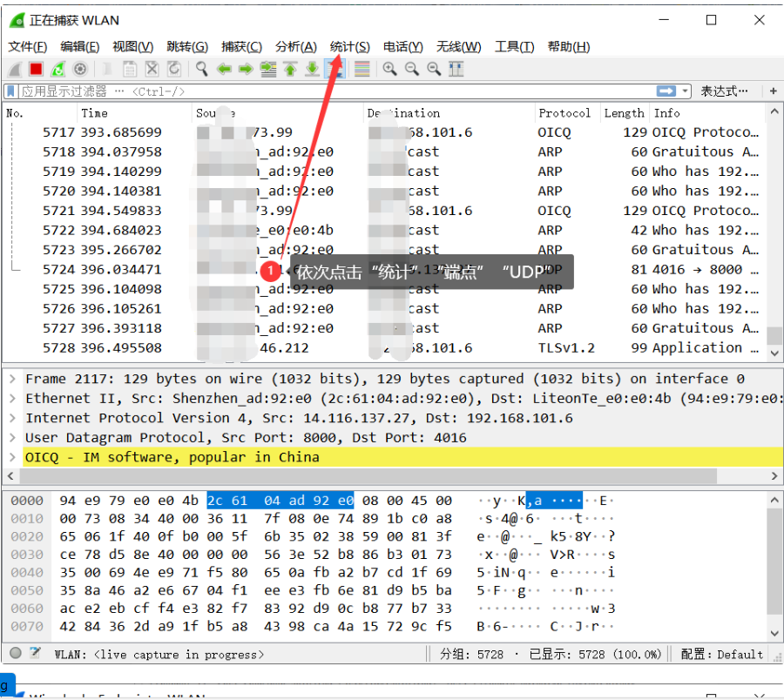Toggle auto-scroll during live capture
Image resolution: width=784 pixels, height=700 pixels.
pyautogui.click(x=335, y=69)
